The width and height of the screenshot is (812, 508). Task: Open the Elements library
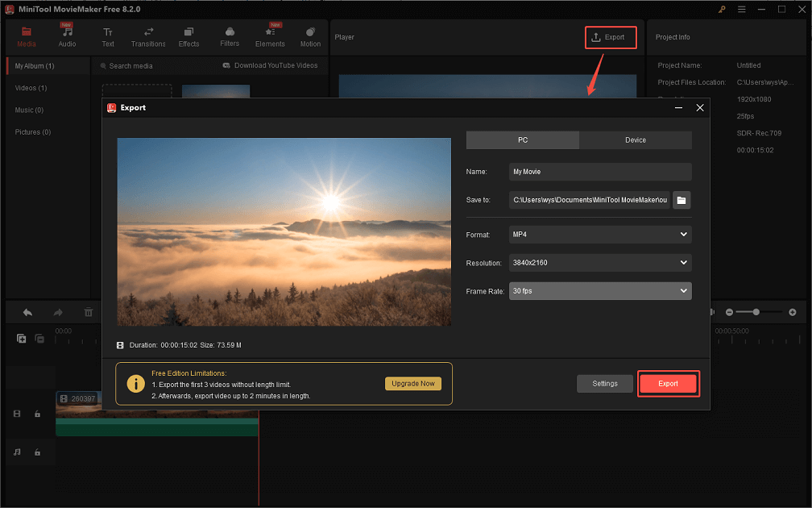270,37
